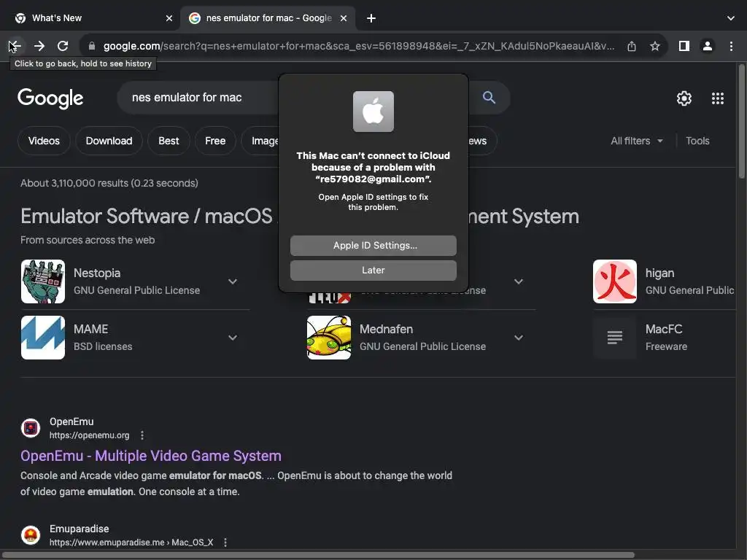Screen dimensions: 747x560
Task: Open OpenEmu Multiple Video Game System link
Action: click(x=151, y=456)
